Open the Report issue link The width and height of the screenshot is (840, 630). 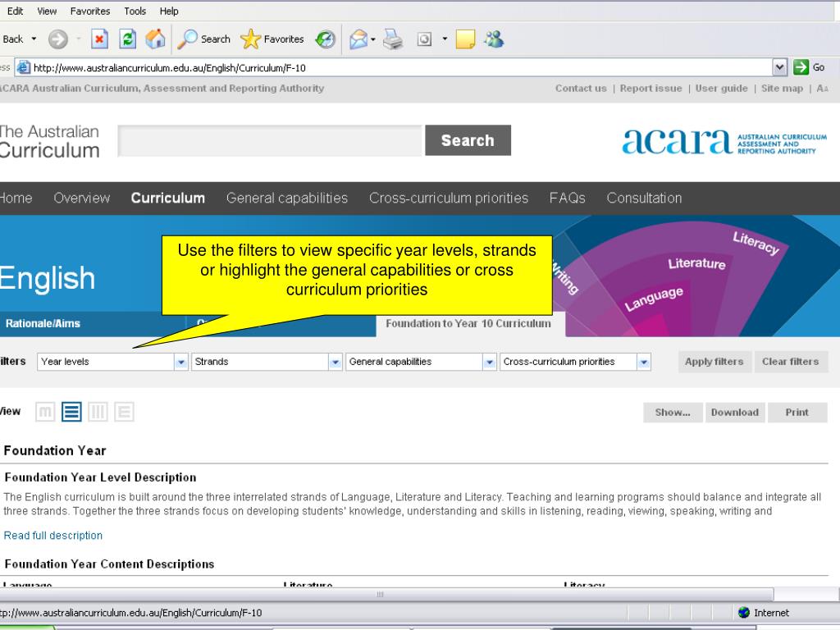click(651, 89)
